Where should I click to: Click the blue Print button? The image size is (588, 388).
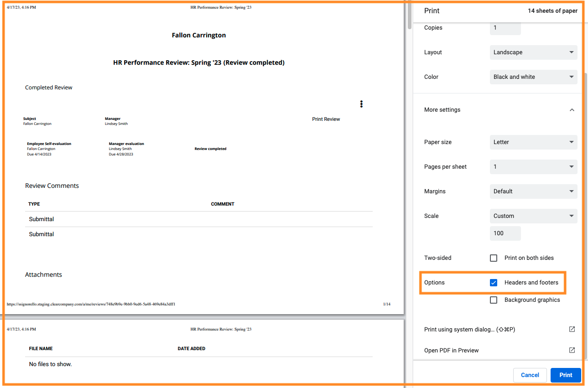pos(566,375)
